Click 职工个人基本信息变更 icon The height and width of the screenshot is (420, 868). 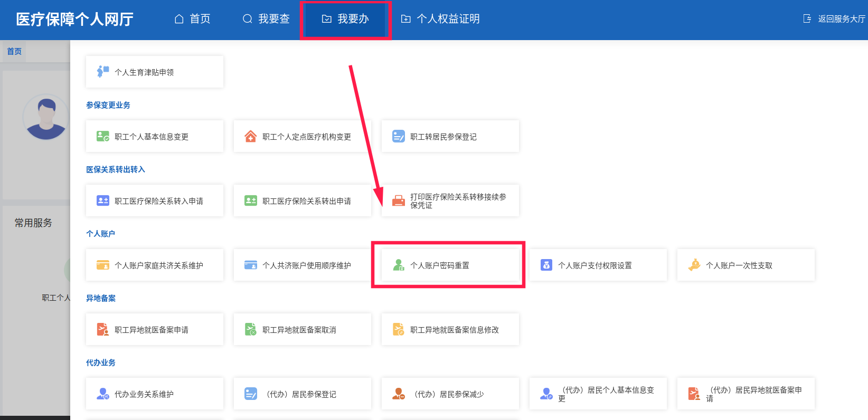(103, 137)
